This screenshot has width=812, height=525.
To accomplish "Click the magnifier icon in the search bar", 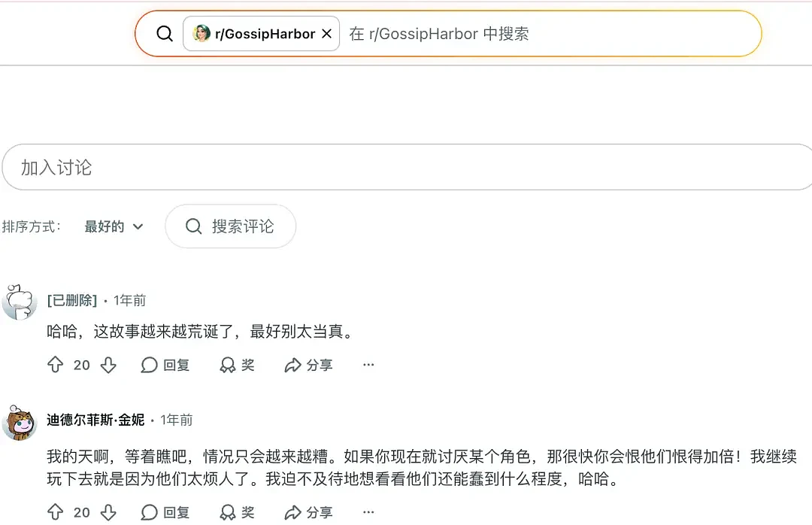I will (x=165, y=34).
